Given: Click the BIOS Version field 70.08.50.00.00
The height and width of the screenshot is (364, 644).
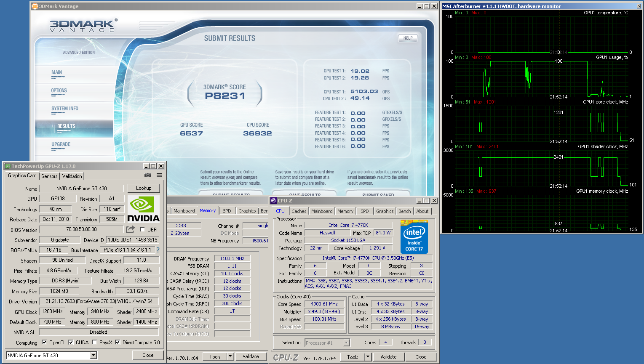Looking at the screenshot, I should (82, 229).
